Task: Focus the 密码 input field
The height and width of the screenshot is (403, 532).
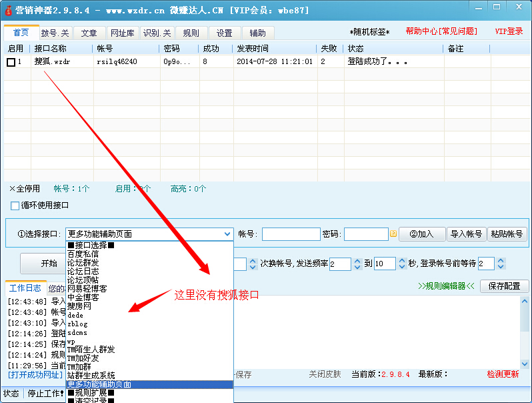Action: 366,234
